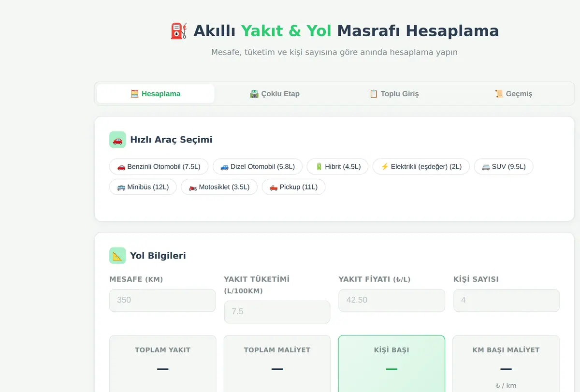Open the Toplu Giriş tab
Image resolution: width=580 pixels, height=392 pixels.
(394, 94)
